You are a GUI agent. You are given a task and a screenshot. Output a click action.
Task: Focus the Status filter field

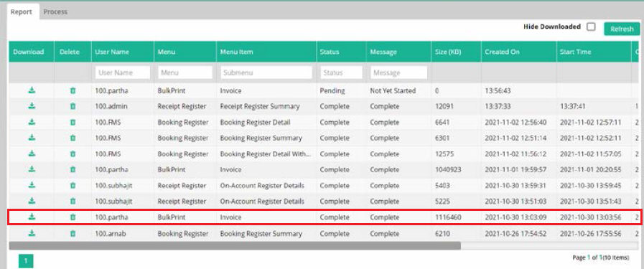point(341,72)
